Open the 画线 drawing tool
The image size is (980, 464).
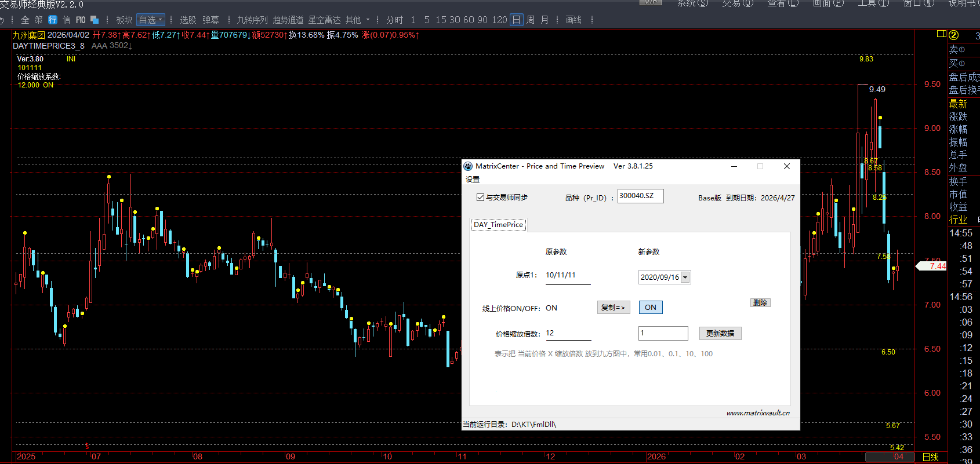pyautogui.click(x=574, y=20)
